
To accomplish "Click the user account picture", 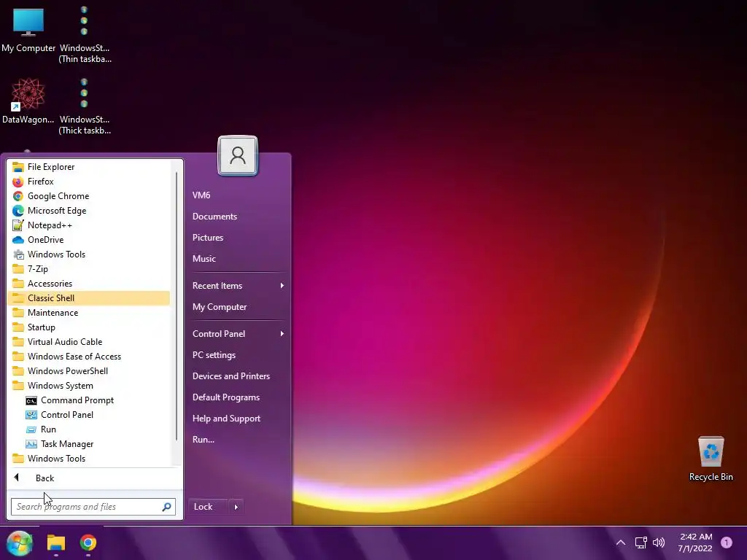I will tap(238, 156).
